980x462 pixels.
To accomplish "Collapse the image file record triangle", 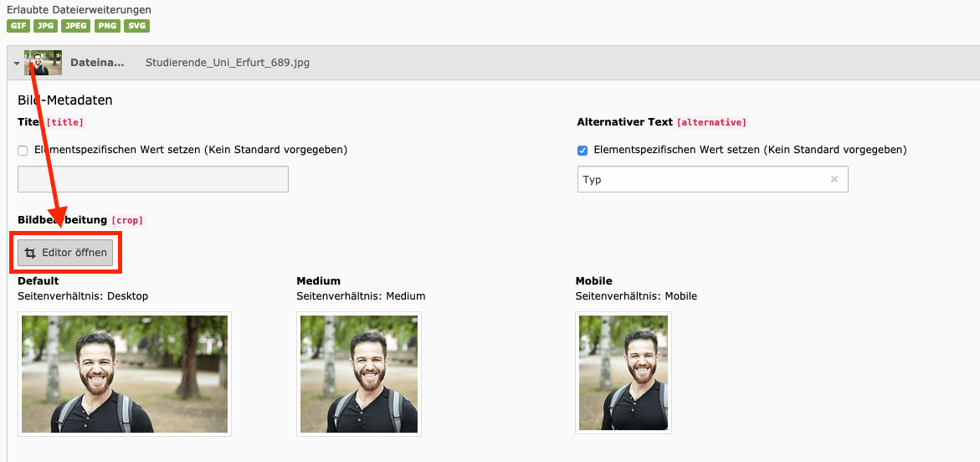I will 16,63.
